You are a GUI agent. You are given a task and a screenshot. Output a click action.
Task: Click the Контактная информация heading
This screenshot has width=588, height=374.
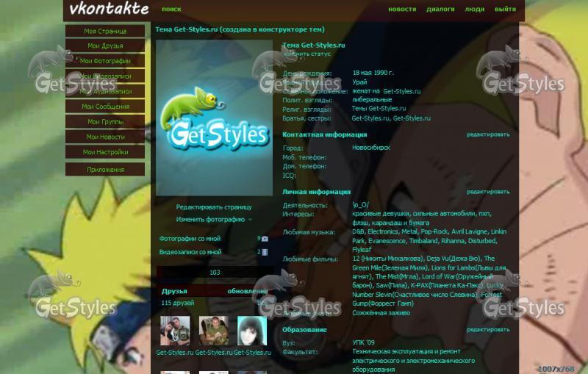324,134
